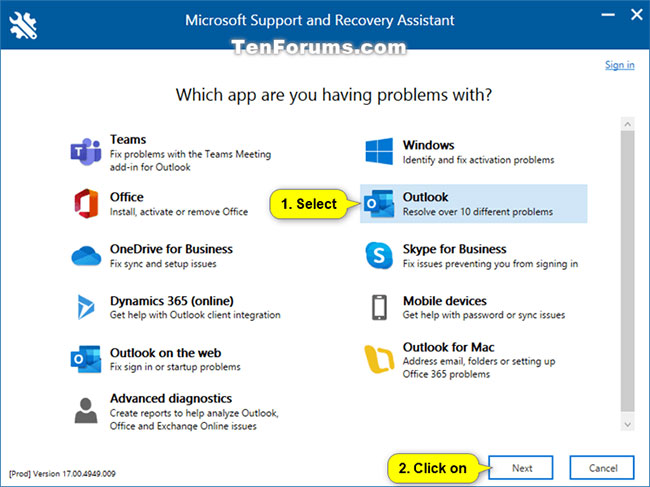Click the Outlook heading text
The height and width of the screenshot is (487, 650).
[x=425, y=197]
